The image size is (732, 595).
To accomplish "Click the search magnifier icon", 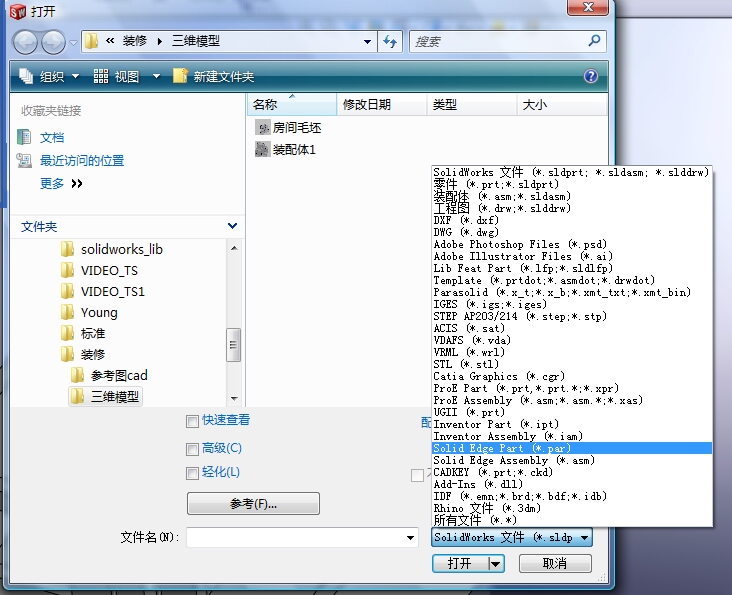I will [x=594, y=41].
